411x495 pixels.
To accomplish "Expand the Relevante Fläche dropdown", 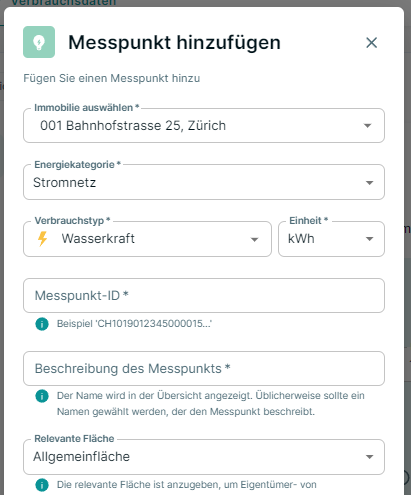I will tap(204, 457).
